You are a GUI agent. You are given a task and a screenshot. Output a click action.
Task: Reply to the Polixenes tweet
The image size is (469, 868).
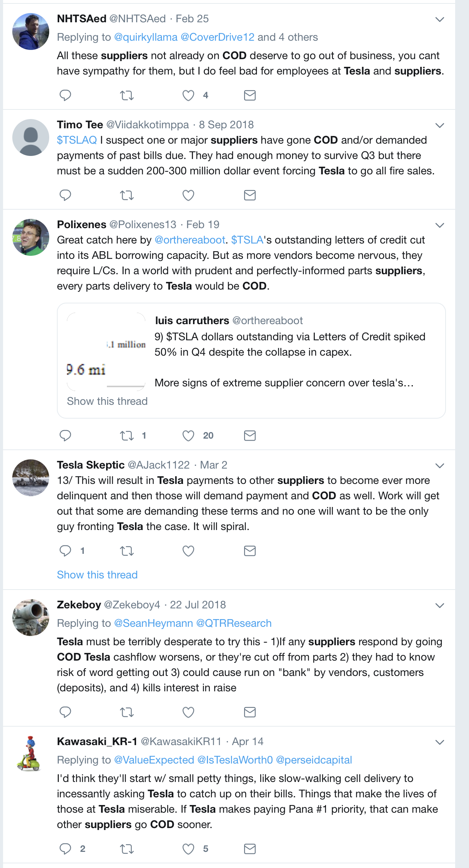tap(65, 435)
